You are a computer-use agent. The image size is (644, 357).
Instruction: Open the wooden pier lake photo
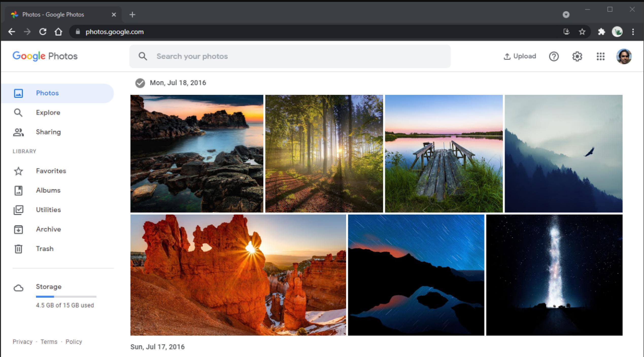[x=444, y=154]
